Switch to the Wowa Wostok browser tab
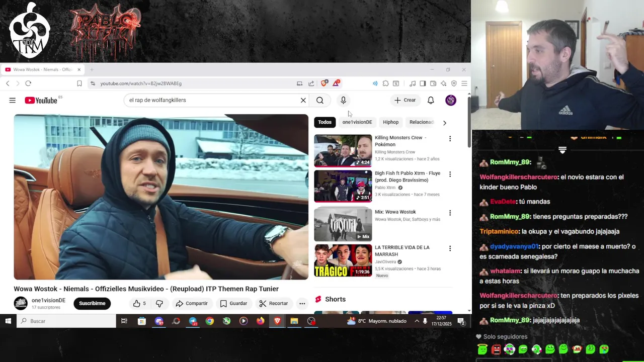 pos(42,69)
